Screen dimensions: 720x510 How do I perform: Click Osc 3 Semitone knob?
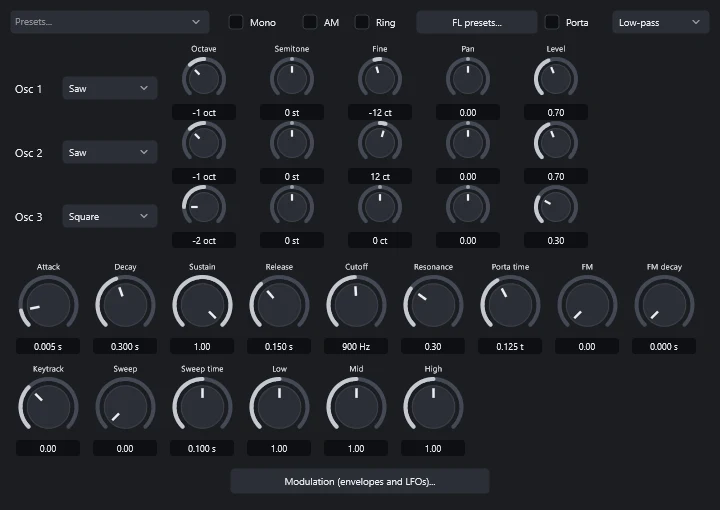[x=292, y=207]
